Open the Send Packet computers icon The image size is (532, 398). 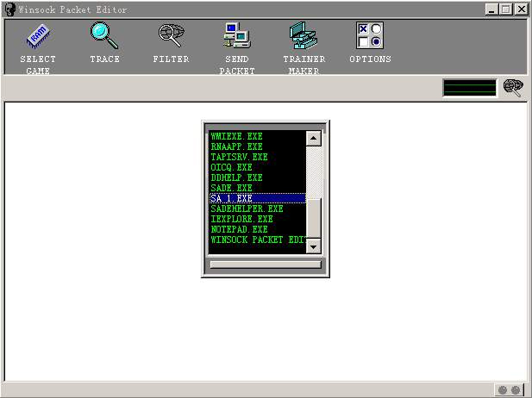point(237,35)
